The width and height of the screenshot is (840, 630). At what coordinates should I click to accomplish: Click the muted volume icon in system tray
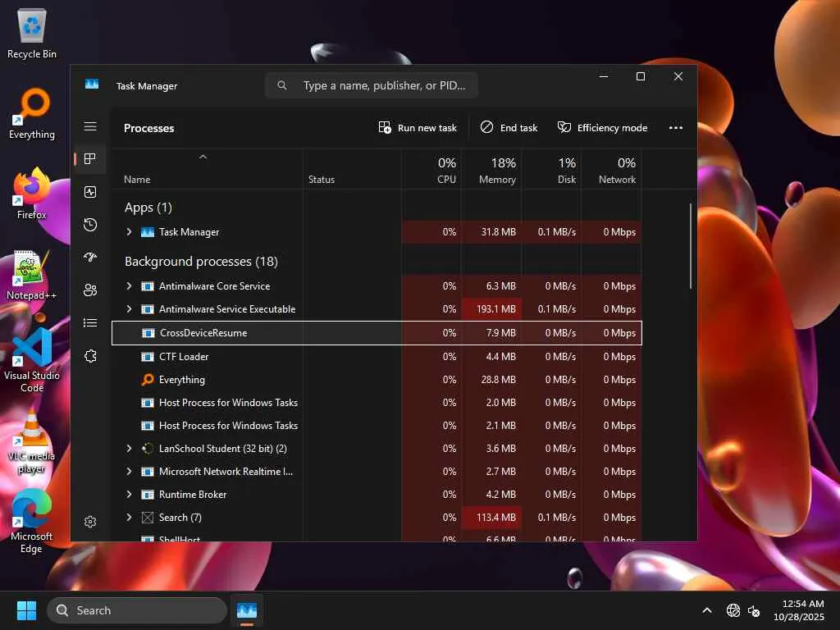point(754,610)
